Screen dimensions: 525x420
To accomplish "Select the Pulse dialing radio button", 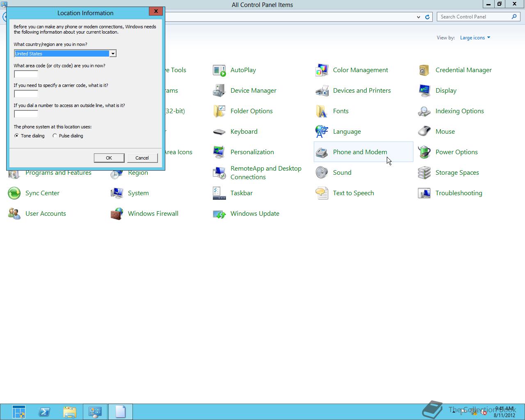I will [x=55, y=136].
